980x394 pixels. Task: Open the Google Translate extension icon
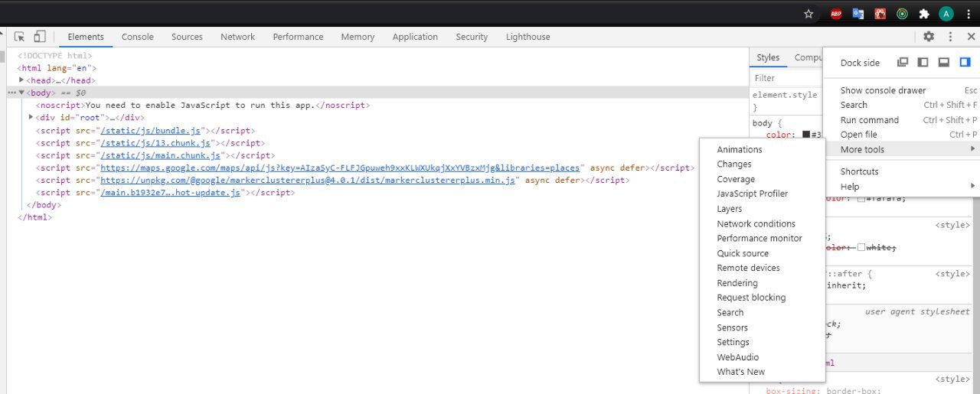coord(858,13)
